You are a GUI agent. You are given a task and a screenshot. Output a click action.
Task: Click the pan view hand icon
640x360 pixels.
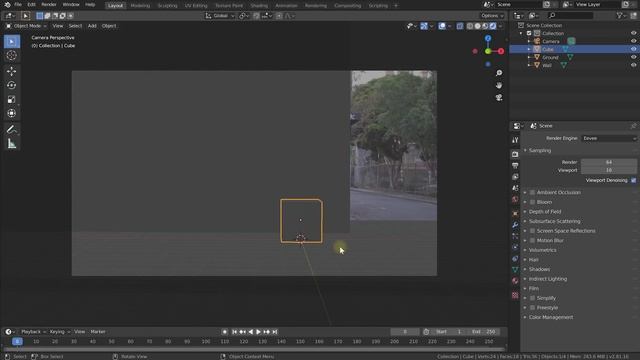coord(499,85)
